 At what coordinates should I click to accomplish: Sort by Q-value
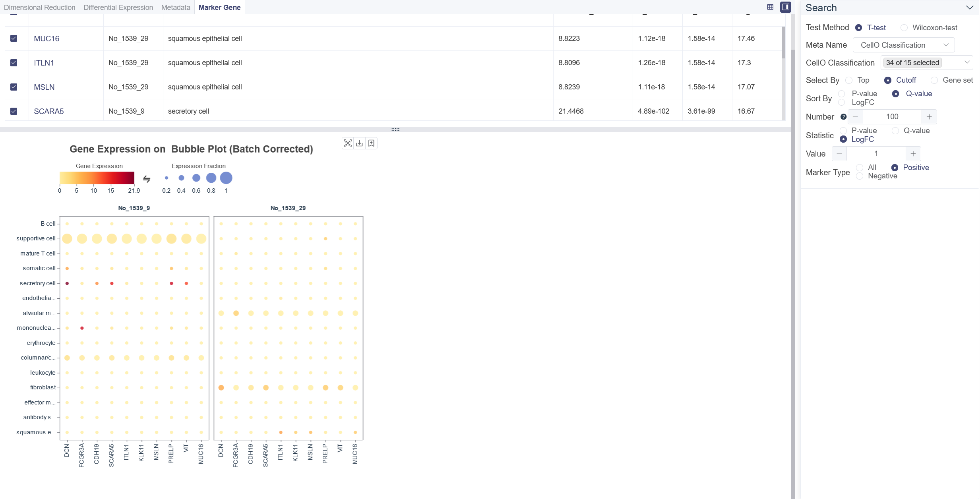pyautogui.click(x=896, y=94)
